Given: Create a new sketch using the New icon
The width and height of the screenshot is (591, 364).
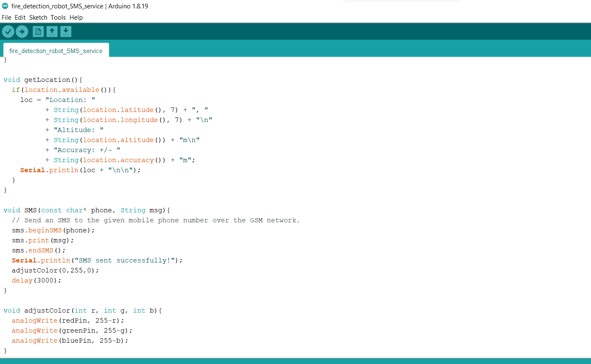Looking at the screenshot, I should click(38, 31).
